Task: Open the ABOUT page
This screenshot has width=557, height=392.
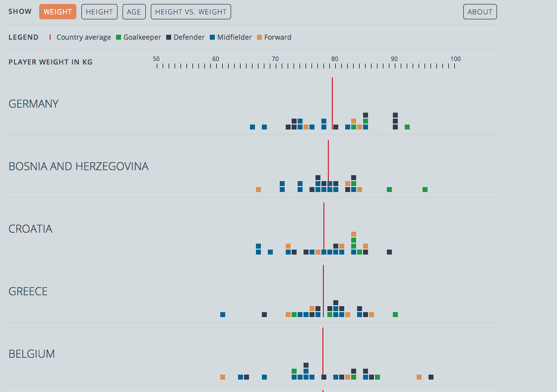Action: (480, 12)
